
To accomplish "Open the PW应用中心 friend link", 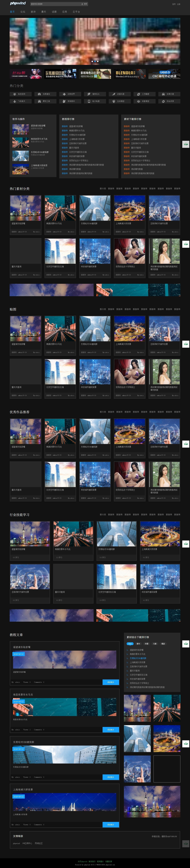I will pos(27,843).
